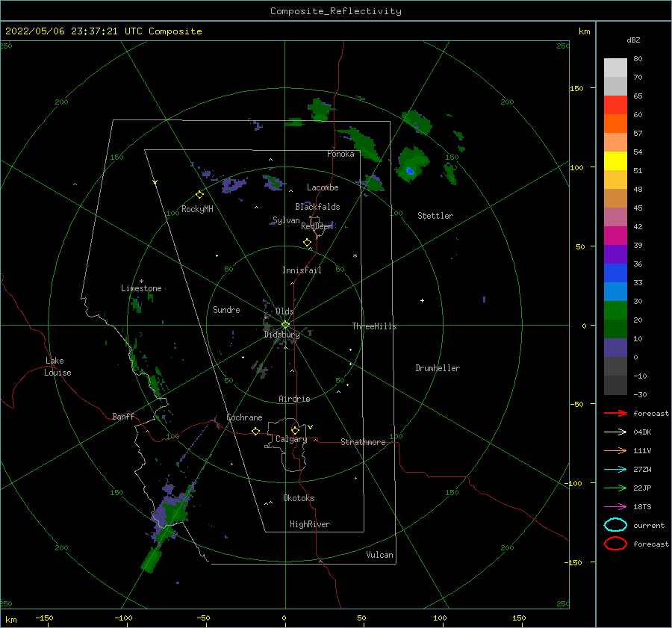This screenshot has width=672, height=628.
Task: Click the 'Innisfail' city label
Action: [x=302, y=270]
